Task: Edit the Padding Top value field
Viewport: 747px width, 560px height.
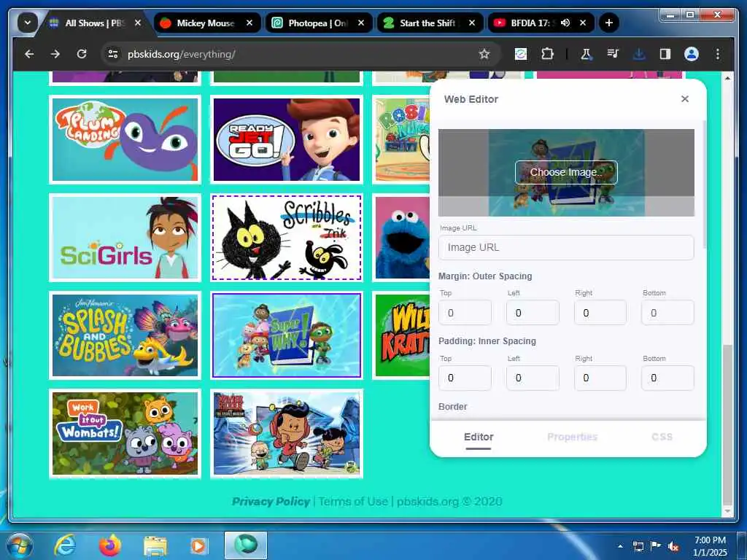Action: [465, 378]
